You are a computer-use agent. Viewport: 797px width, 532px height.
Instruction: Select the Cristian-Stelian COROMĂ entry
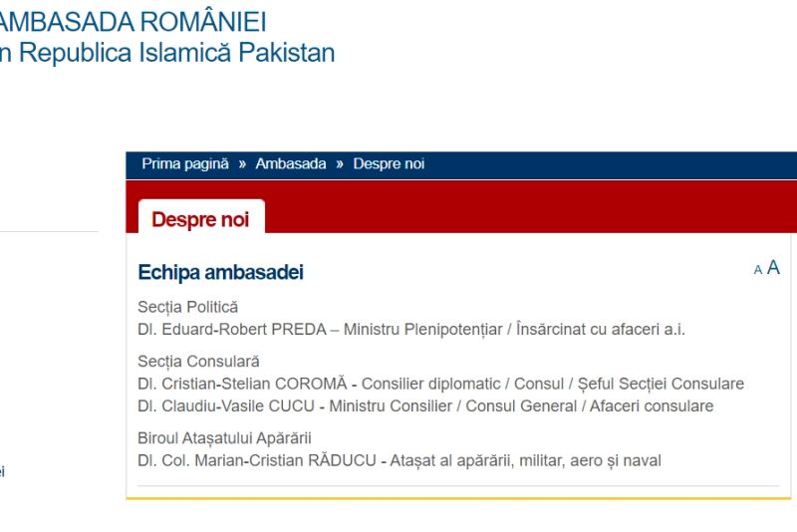(x=440, y=384)
